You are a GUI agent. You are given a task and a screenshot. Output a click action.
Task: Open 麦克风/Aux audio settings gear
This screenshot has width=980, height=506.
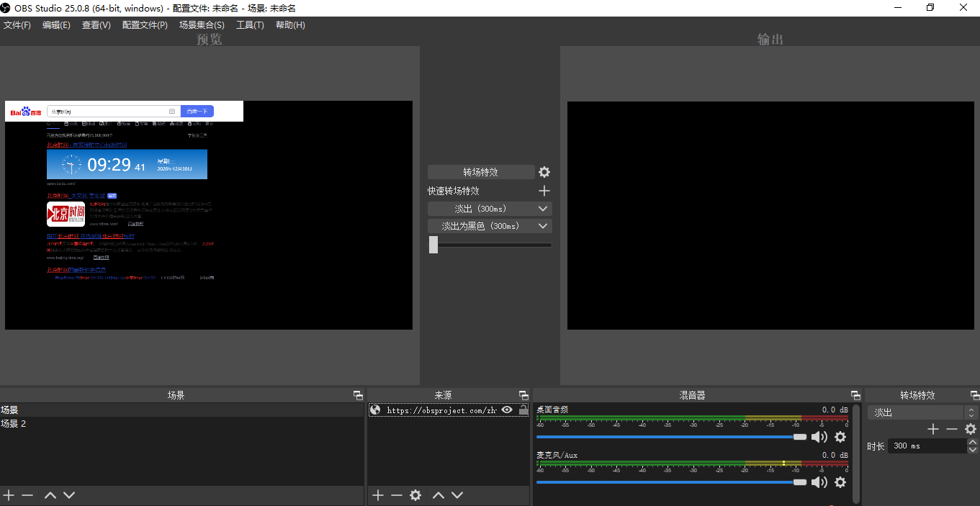(x=840, y=482)
